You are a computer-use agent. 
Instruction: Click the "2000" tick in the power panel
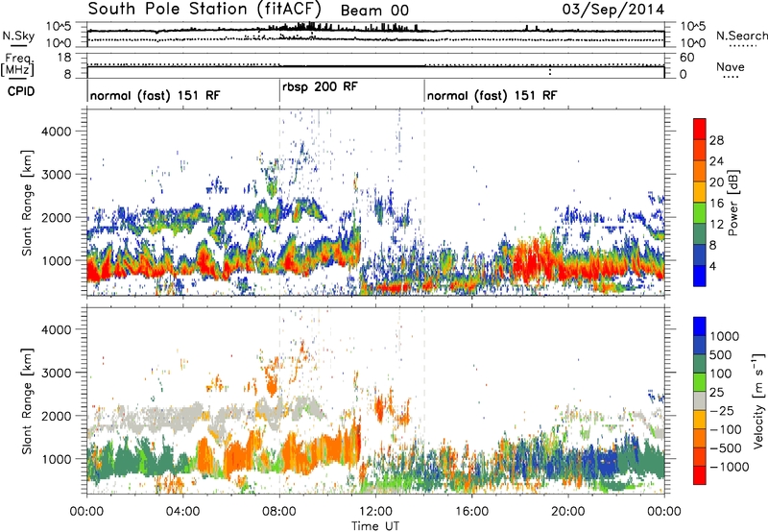[x=56, y=217]
